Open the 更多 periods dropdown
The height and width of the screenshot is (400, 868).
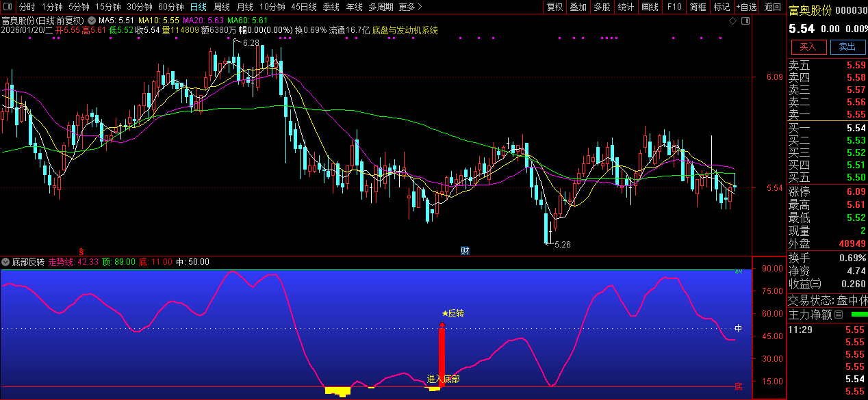[407, 7]
